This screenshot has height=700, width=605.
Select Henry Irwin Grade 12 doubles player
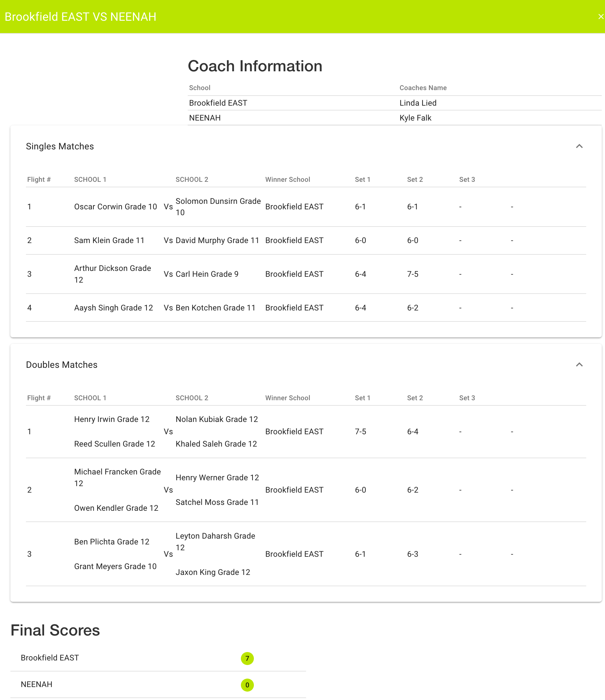[112, 419]
